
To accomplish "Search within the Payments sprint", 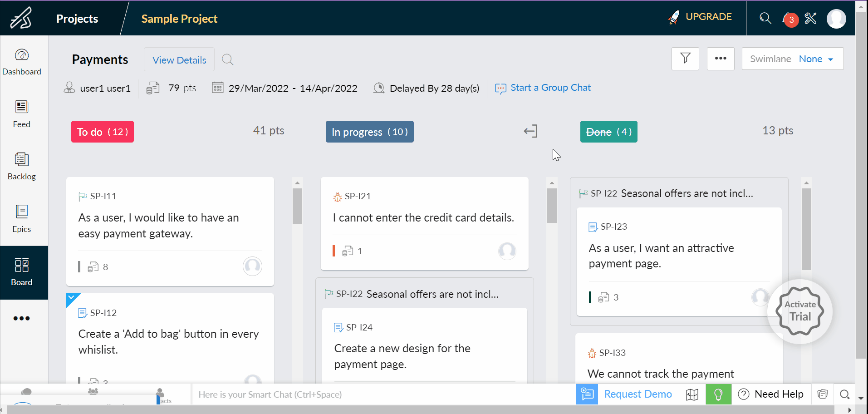I will 228,59.
